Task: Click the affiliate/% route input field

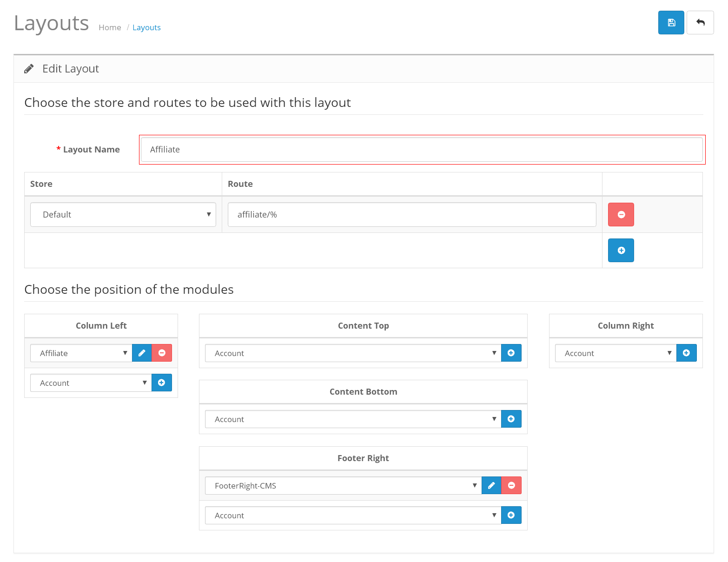Action: click(412, 215)
